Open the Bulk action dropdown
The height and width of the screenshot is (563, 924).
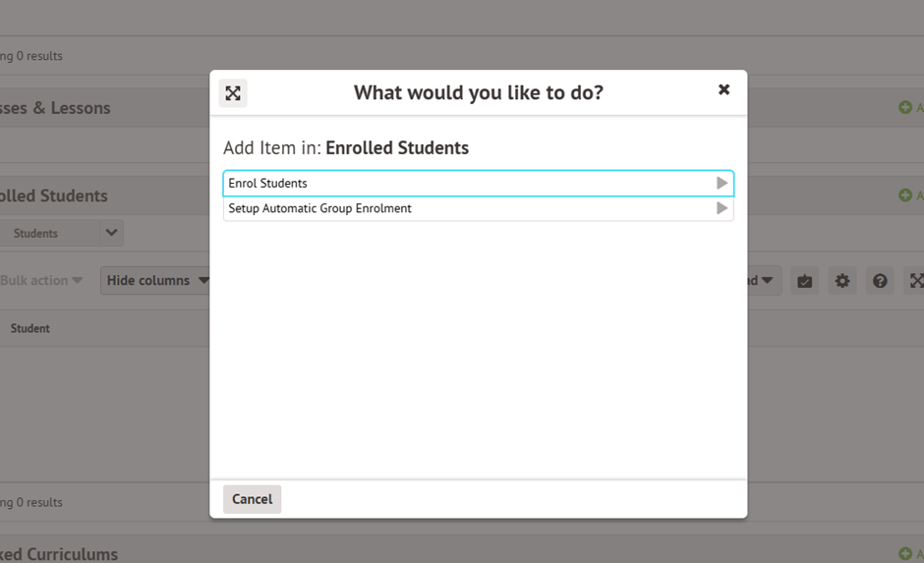click(x=41, y=280)
